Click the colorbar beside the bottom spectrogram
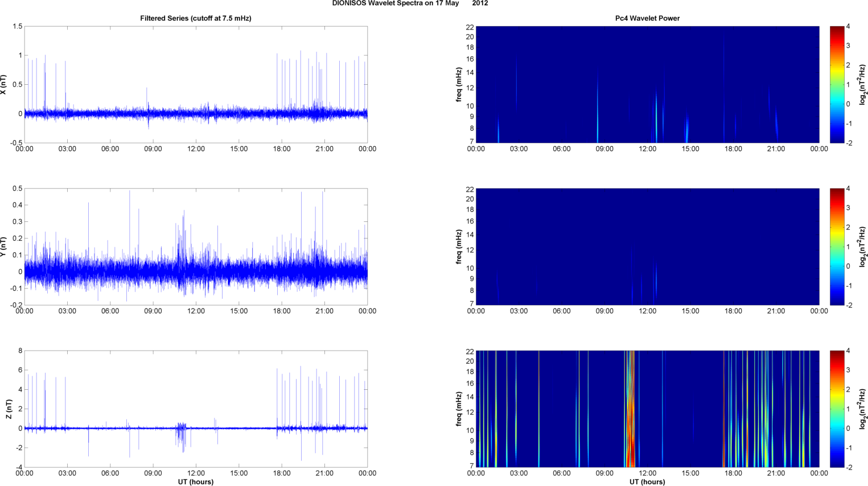 [x=837, y=409]
